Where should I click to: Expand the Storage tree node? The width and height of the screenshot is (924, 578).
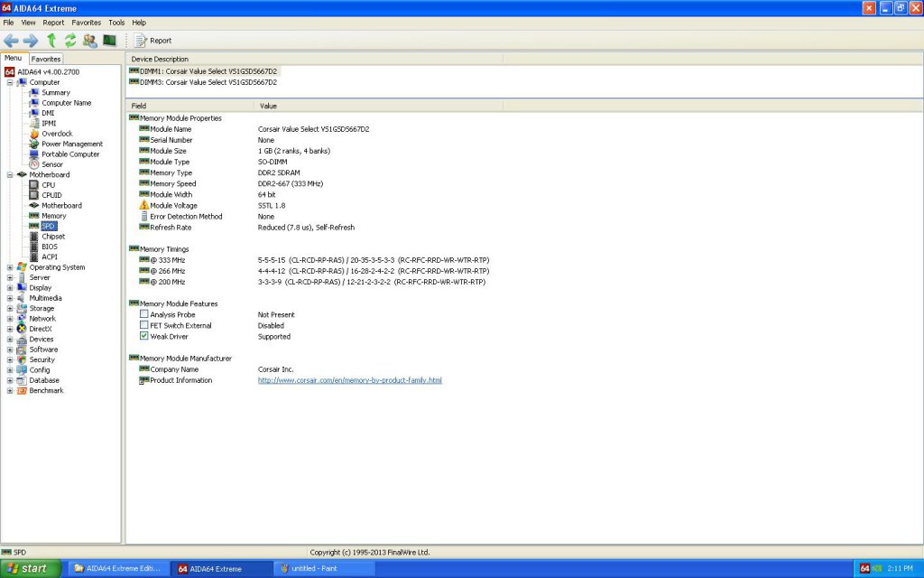pyautogui.click(x=10, y=308)
